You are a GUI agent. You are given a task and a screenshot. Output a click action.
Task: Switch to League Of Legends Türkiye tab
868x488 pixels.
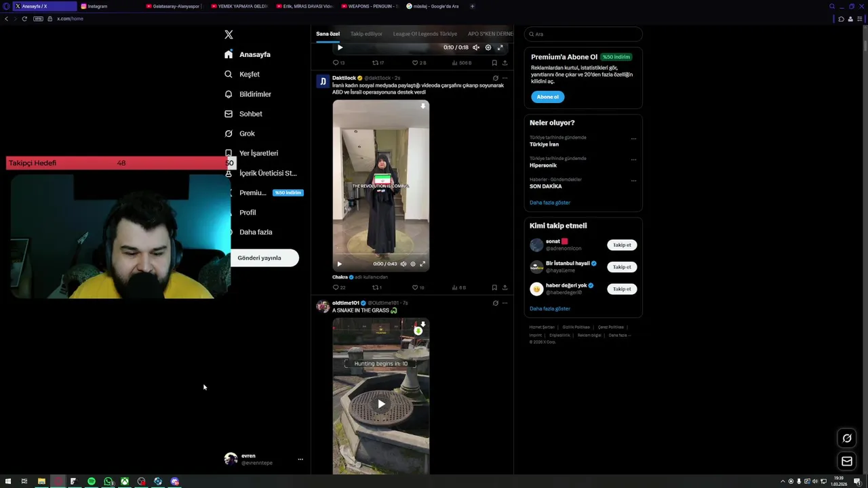425,34
